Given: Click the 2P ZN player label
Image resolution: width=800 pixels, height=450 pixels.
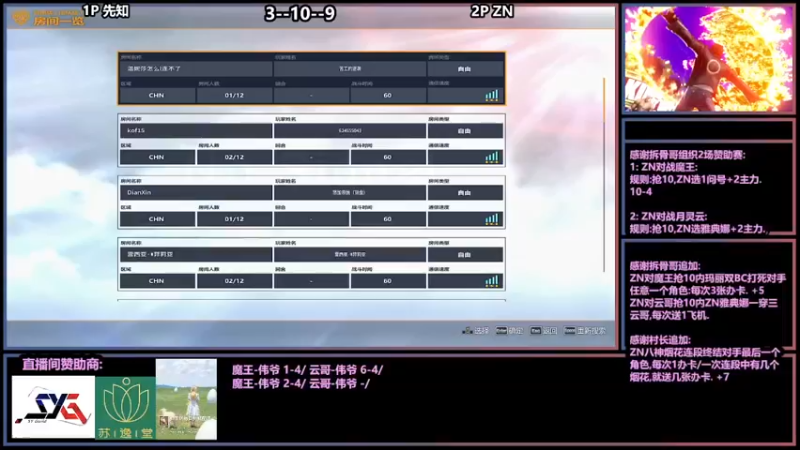Looking at the screenshot, I should [x=492, y=11].
